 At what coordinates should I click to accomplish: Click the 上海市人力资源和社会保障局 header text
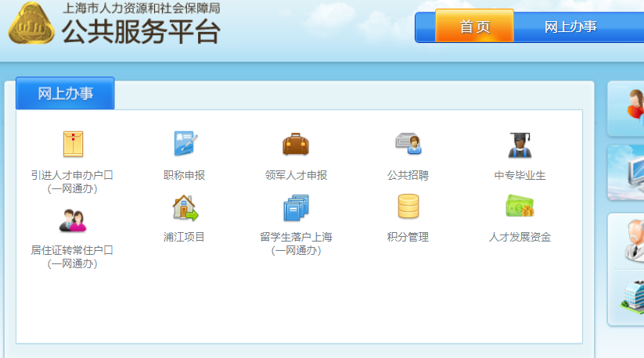[x=142, y=8]
